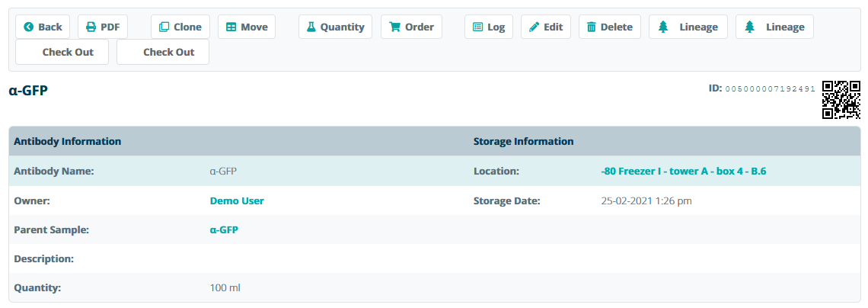View the sample Log

point(488,27)
